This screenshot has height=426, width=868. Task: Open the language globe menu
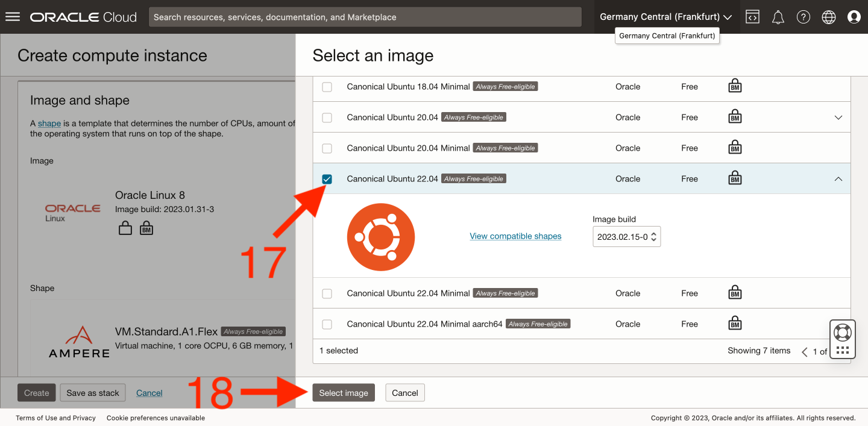pos(829,17)
